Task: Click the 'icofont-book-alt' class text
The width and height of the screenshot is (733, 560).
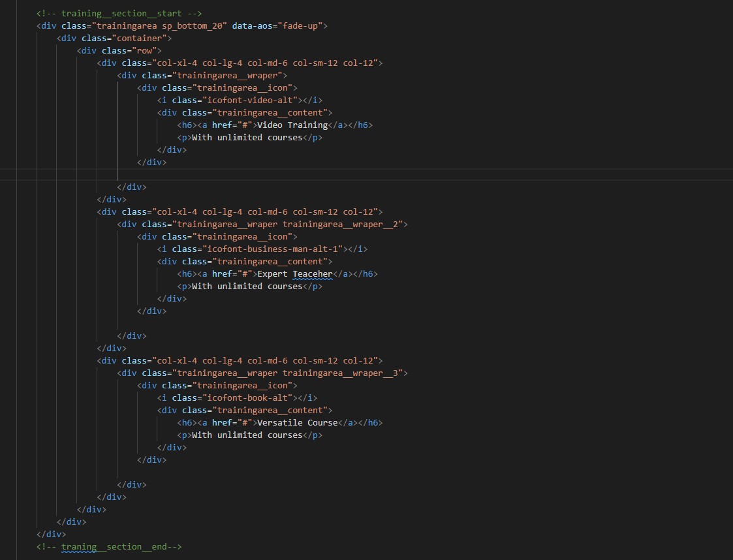Action: (247, 397)
